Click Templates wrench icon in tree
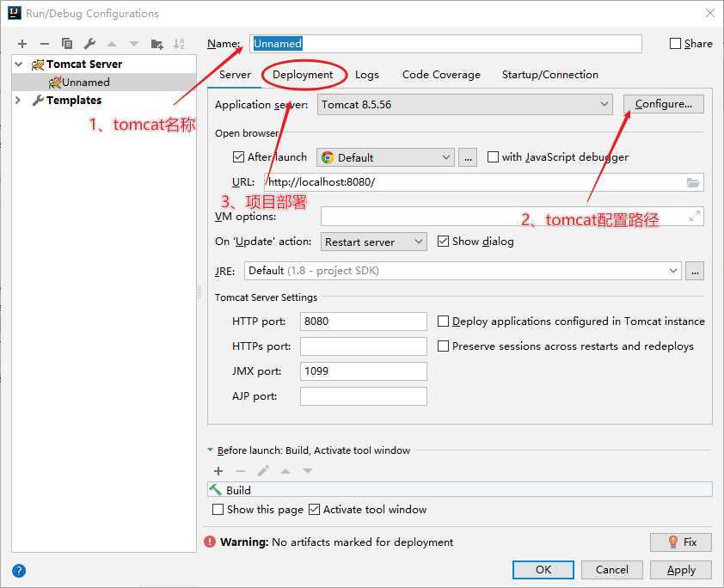The width and height of the screenshot is (724, 588). (38, 101)
